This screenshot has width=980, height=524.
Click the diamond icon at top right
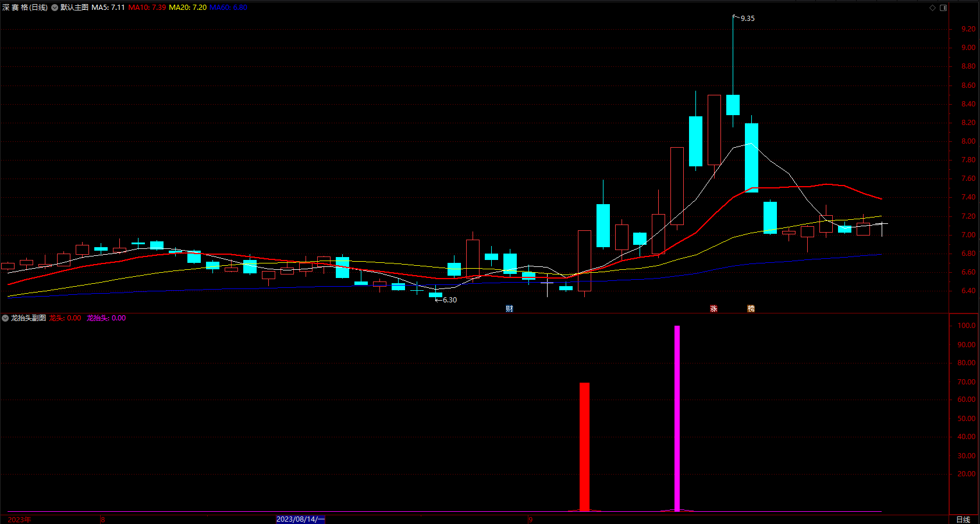tap(932, 8)
